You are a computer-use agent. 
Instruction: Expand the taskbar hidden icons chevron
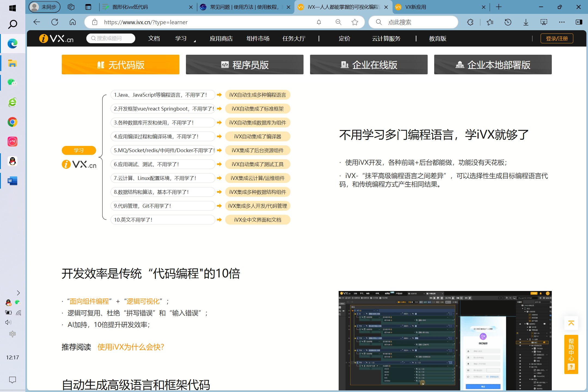18,293
